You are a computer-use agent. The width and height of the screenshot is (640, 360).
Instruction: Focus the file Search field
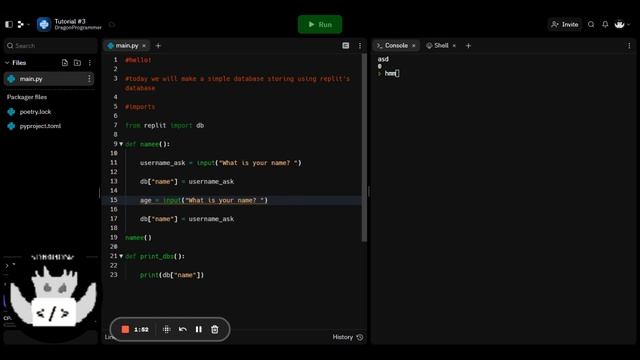[x=51, y=46]
